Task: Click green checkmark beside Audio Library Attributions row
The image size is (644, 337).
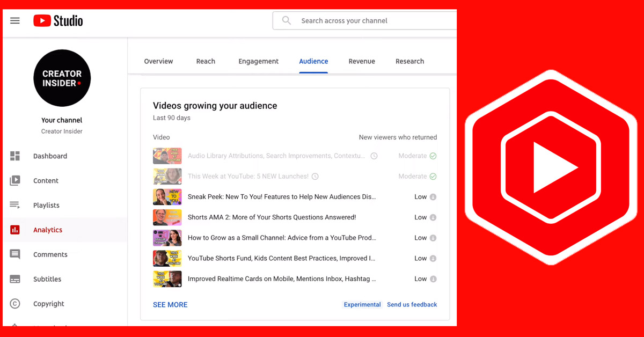Action: pyautogui.click(x=433, y=156)
